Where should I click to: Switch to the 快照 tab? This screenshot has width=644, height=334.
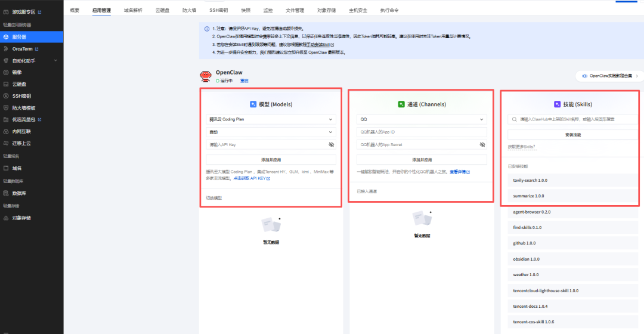pos(246,10)
